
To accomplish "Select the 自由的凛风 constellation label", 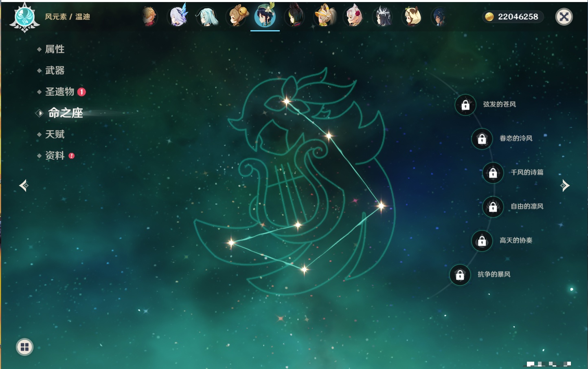I will (527, 206).
